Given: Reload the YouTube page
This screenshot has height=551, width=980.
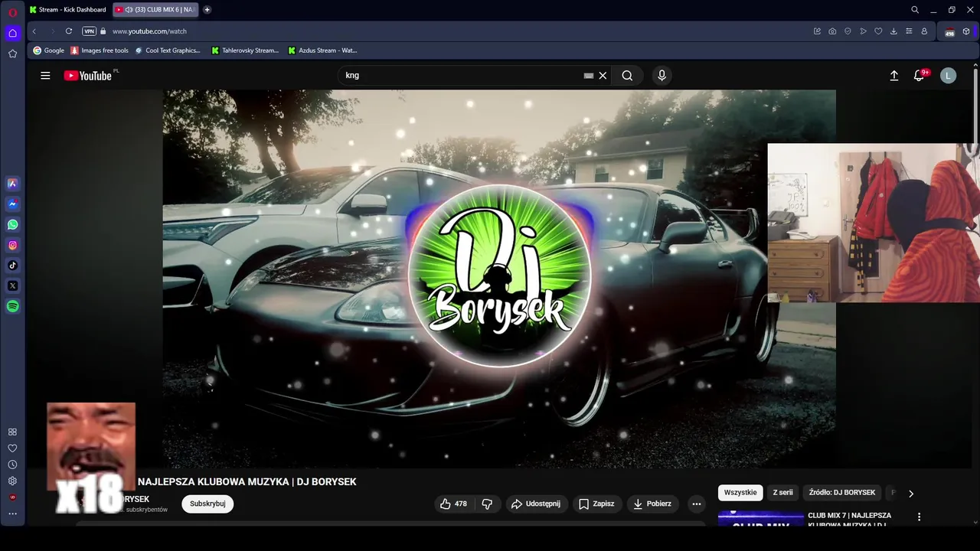Looking at the screenshot, I should click(68, 31).
